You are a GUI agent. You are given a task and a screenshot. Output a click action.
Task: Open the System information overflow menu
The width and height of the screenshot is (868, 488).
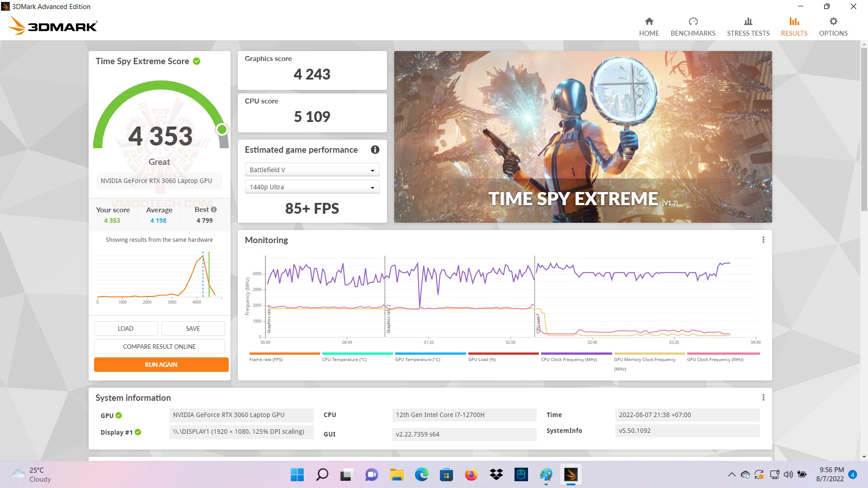pos(764,398)
